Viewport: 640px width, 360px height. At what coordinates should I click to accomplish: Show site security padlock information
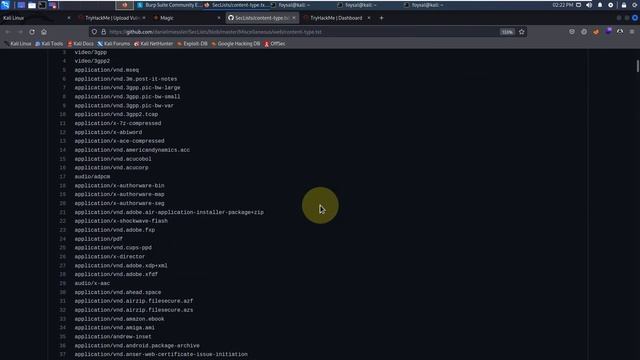104,32
